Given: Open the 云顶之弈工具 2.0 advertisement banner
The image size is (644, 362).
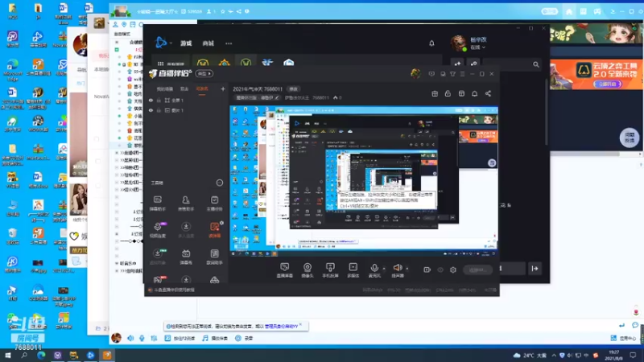Looking at the screenshot, I should click(x=597, y=74).
